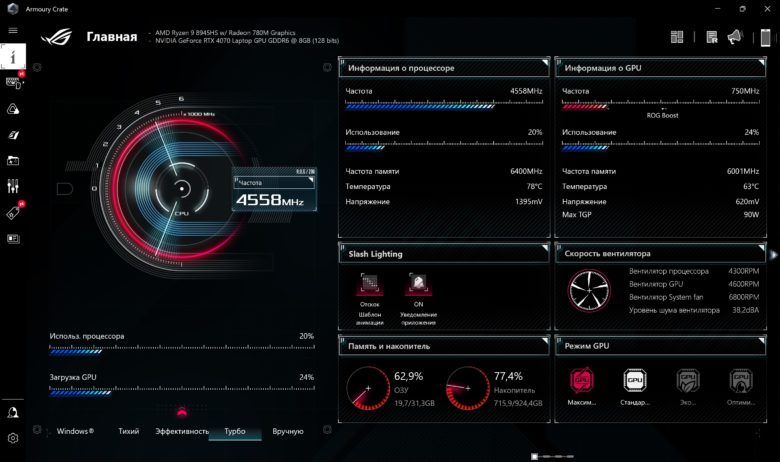
Task: Click the Max TGP 90W row
Action: click(x=661, y=215)
